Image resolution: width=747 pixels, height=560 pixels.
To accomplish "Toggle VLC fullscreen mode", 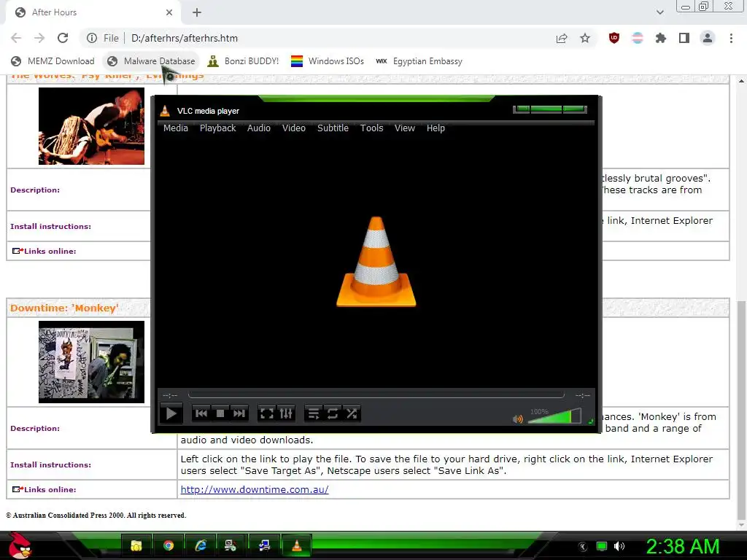I will tap(267, 413).
